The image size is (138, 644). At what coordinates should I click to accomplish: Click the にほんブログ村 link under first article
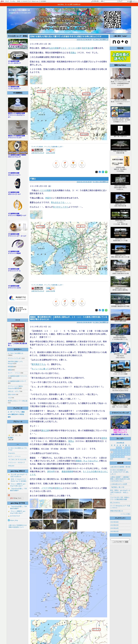[50, 153]
